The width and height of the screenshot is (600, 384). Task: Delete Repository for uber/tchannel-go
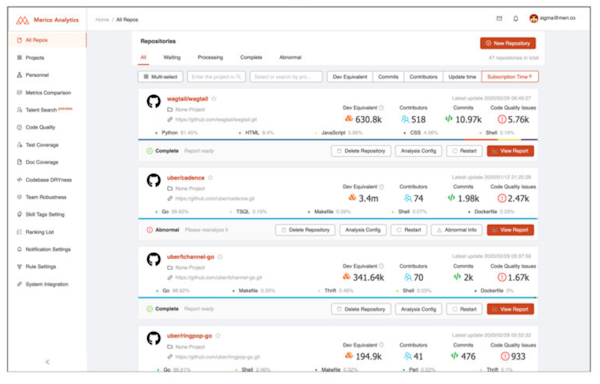pyautogui.click(x=361, y=309)
